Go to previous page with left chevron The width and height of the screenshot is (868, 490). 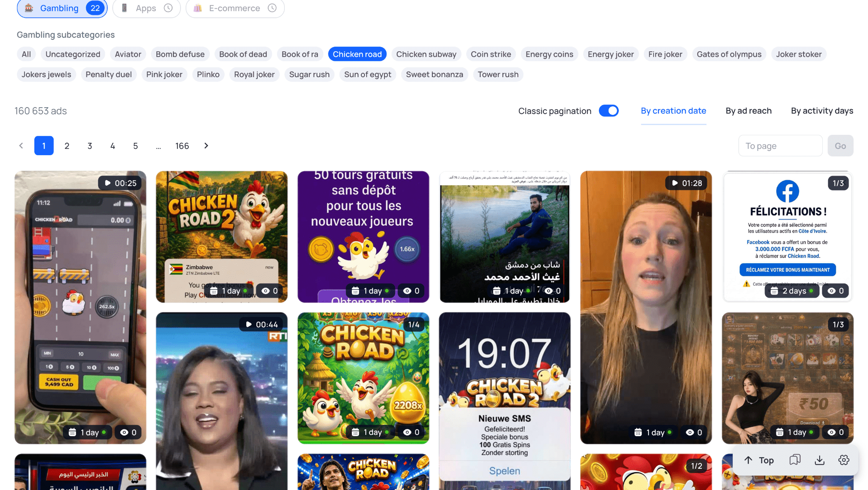(21, 146)
